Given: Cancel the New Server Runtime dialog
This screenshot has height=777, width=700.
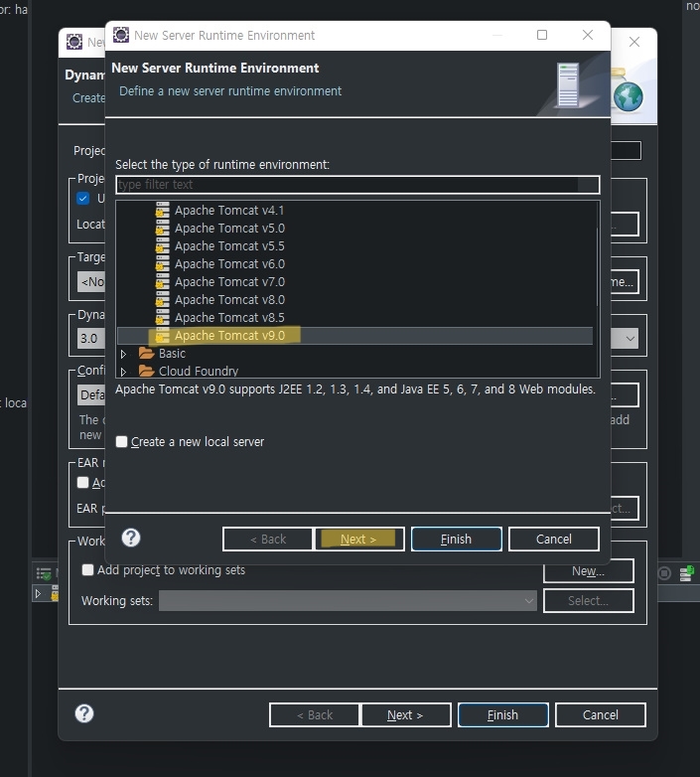Looking at the screenshot, I should [x=553, y=540].
